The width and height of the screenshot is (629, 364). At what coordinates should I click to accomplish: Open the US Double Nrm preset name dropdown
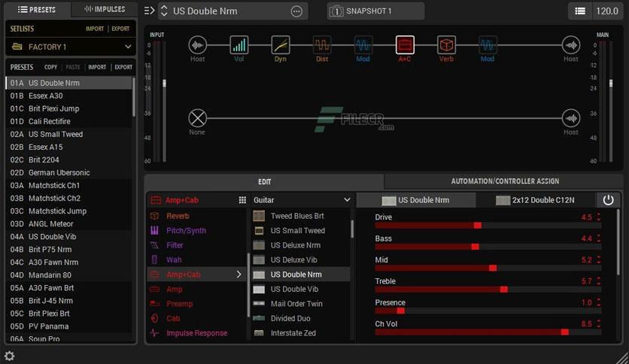click(x=233, y=11)
